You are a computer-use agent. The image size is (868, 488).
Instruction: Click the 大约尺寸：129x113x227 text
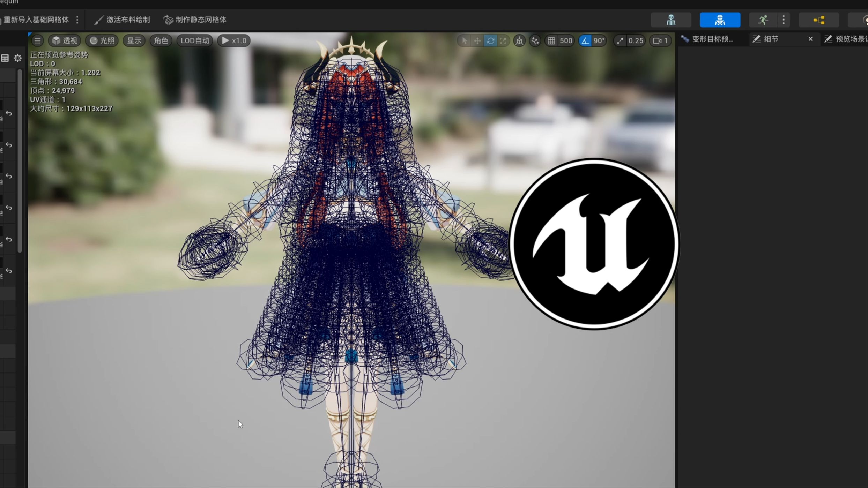click(x=71, y=108)
